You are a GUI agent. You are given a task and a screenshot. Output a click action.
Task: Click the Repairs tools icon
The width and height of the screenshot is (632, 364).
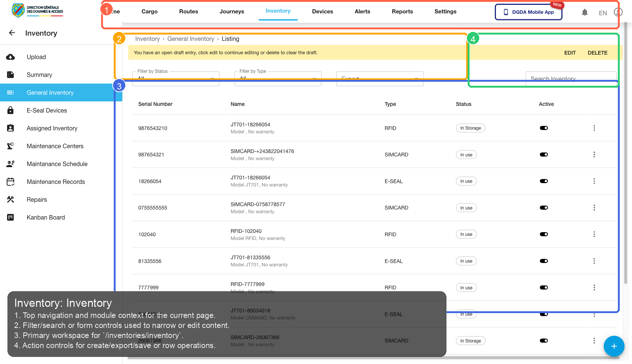click(x=10, y=199)
